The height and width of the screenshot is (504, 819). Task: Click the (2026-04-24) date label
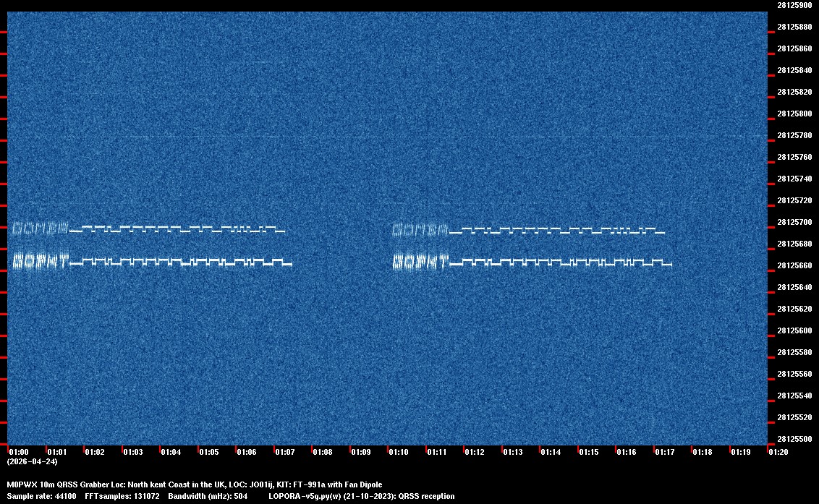(x=32, y=461)
